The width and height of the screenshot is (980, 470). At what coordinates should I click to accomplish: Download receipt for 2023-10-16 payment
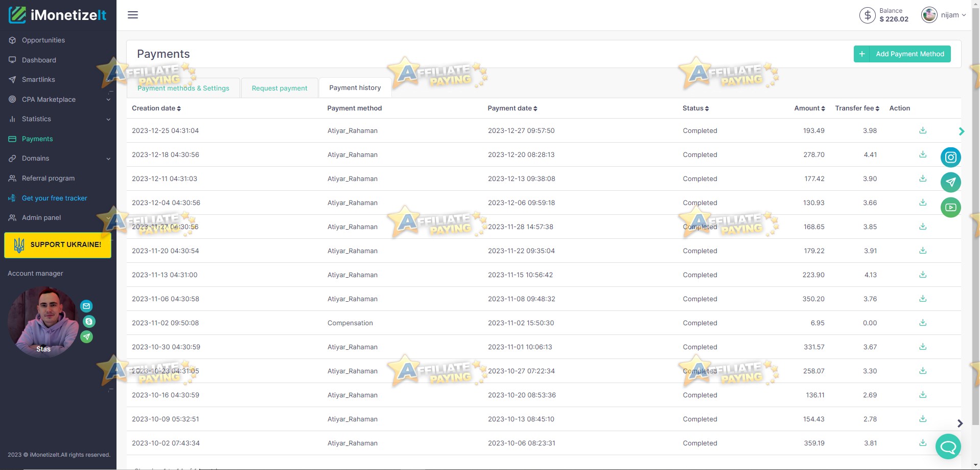pyautogui.click(x=923, y=395)
